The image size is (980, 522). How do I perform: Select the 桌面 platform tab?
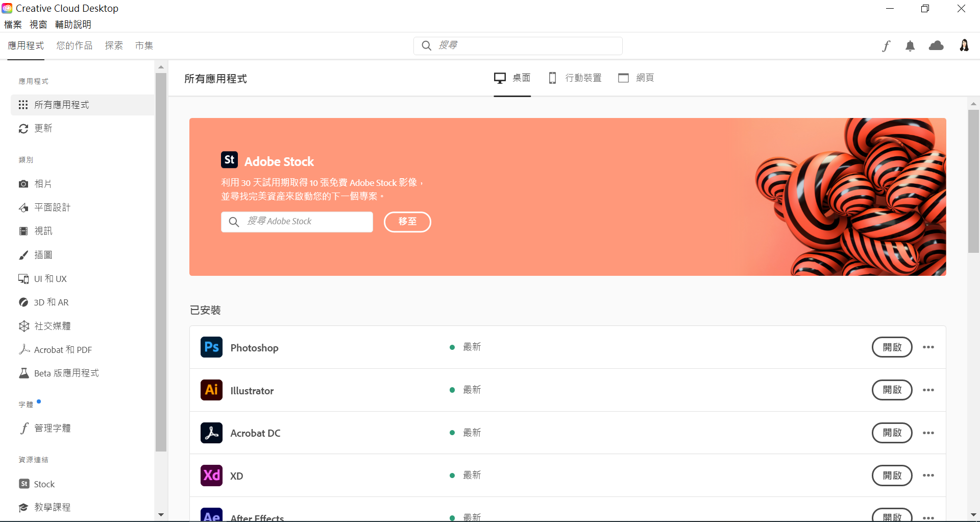click(x=512, y=78)
